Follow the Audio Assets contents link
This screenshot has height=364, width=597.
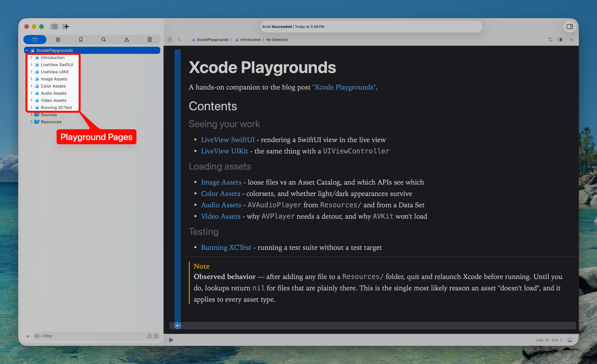221,205
